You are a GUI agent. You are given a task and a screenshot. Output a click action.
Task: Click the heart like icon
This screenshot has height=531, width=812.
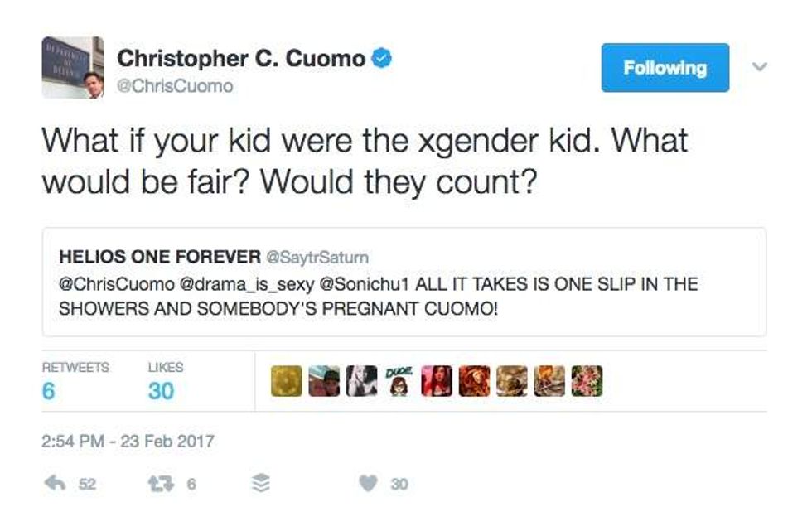point(369,485)
